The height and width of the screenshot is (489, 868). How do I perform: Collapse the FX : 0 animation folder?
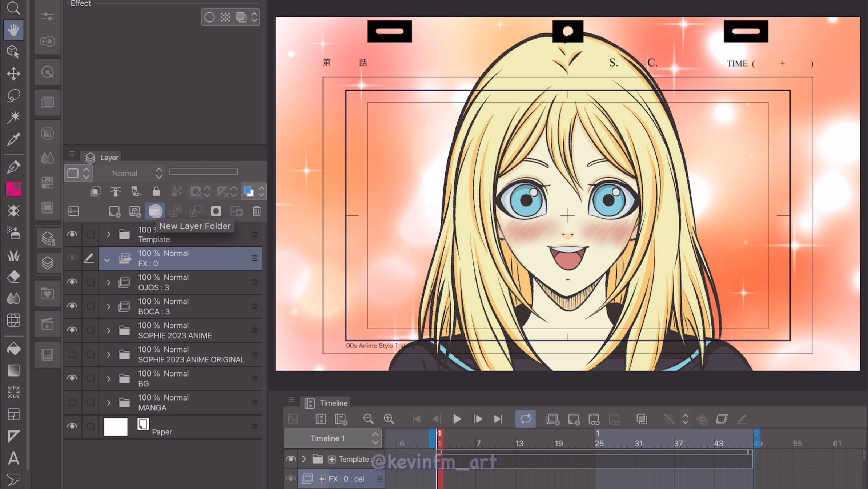tap(107, 259)
